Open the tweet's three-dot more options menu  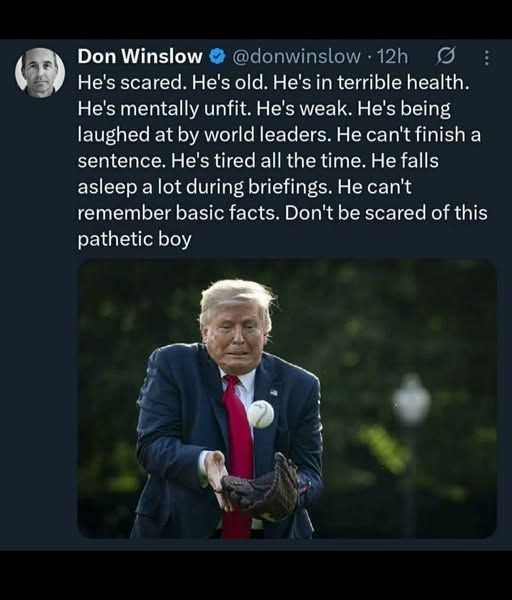click(486, 58)
